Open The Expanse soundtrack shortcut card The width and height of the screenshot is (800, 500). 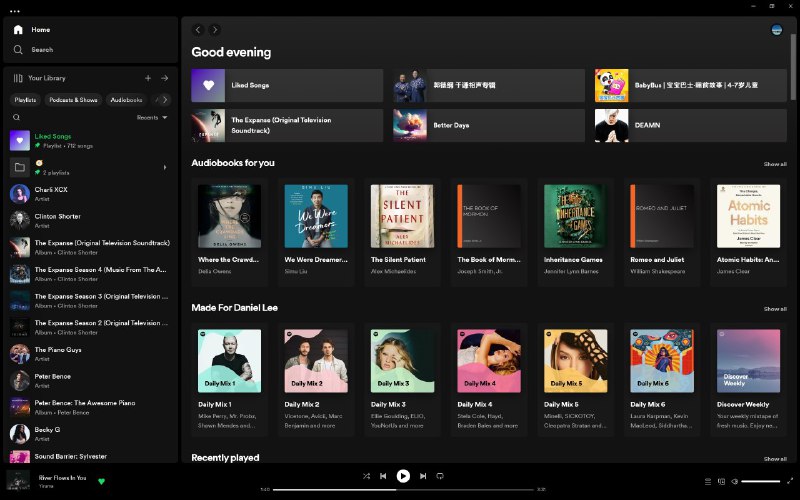(287, 125)
